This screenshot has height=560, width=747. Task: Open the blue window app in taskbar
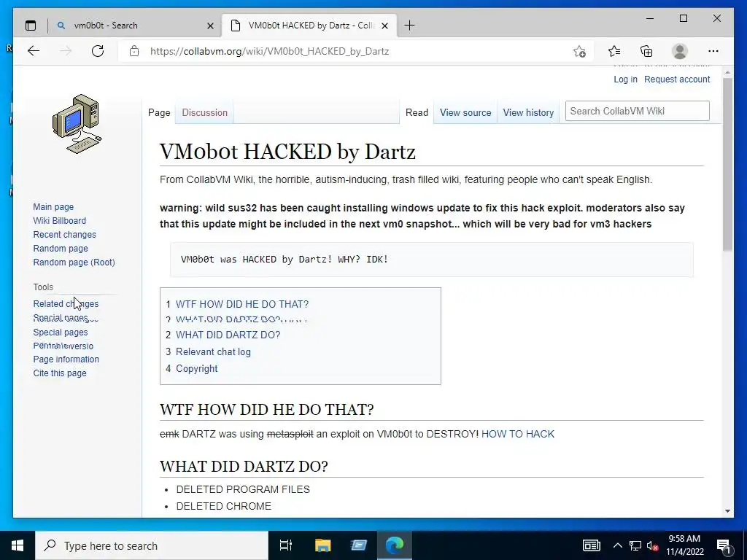(359, 545)
